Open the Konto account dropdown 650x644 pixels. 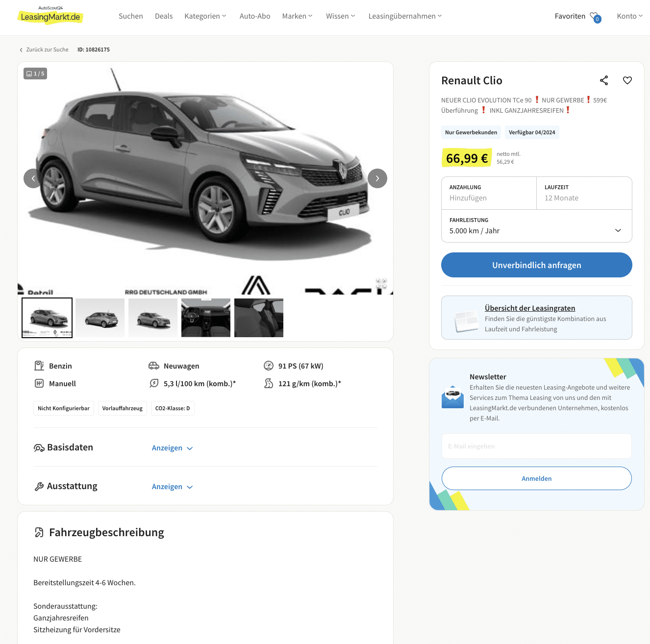630,16
